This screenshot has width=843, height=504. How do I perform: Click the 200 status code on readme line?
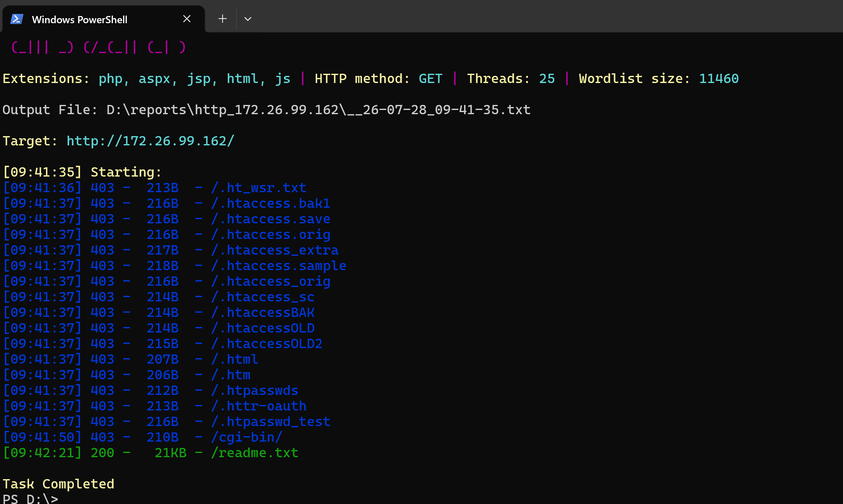pos(102,453)
